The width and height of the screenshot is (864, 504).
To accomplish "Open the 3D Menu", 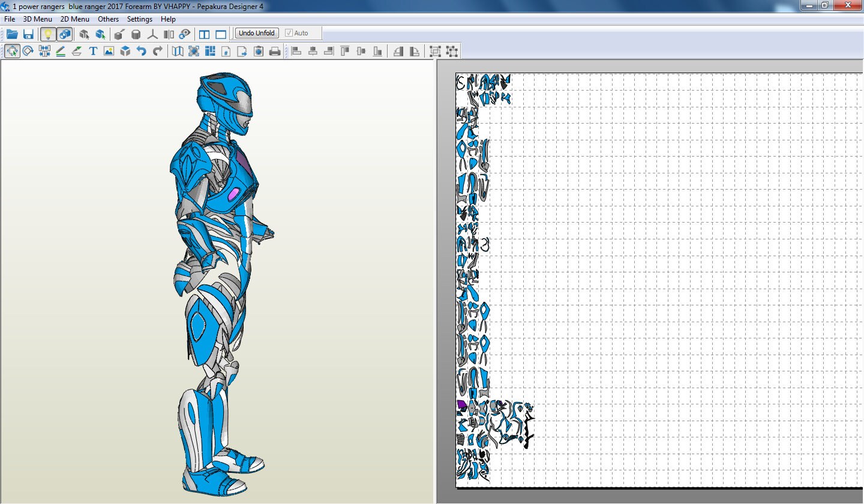I will pyautogui.click(x=38, y=19).
